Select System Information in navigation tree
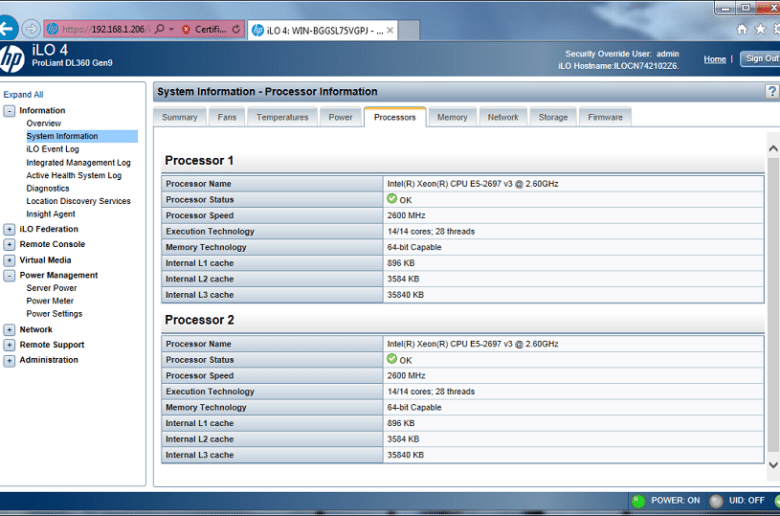This screenshot has width=780, height=516. point(62,136)
